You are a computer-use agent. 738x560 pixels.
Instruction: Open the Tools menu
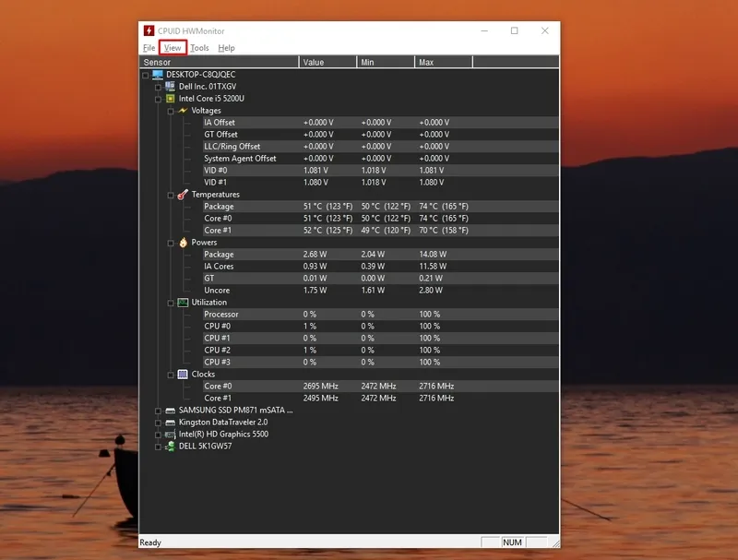point(199,48)
